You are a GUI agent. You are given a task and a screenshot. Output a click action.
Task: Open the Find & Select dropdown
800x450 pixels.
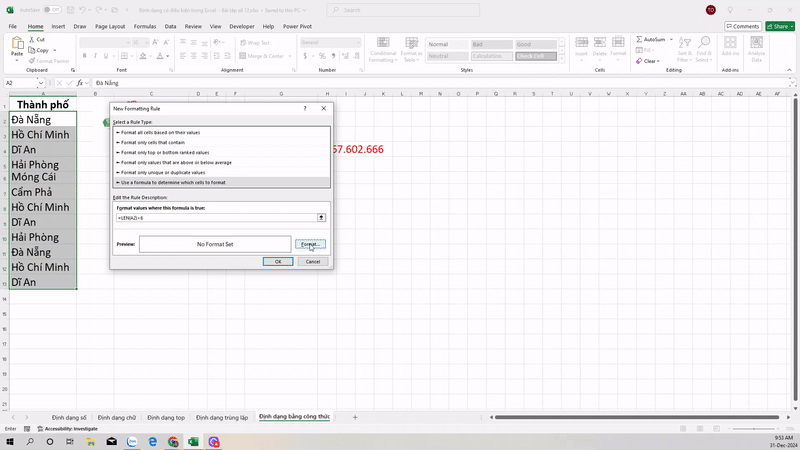click(x=704, y=49)
